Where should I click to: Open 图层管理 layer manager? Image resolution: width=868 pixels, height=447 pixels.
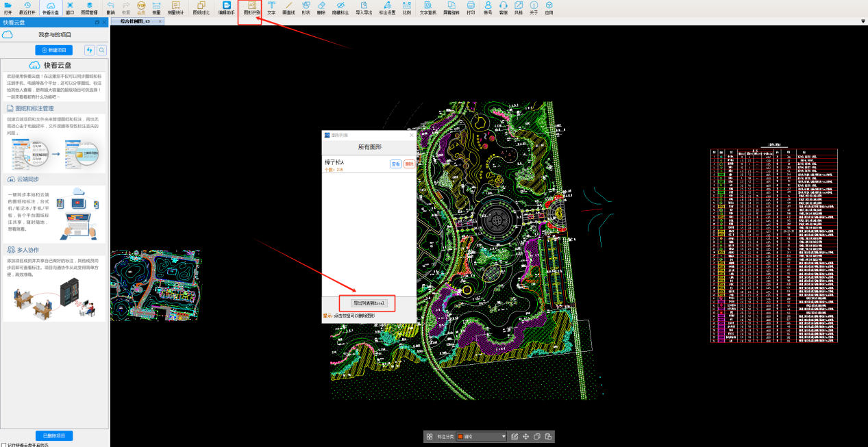click(x=89, y=8)
